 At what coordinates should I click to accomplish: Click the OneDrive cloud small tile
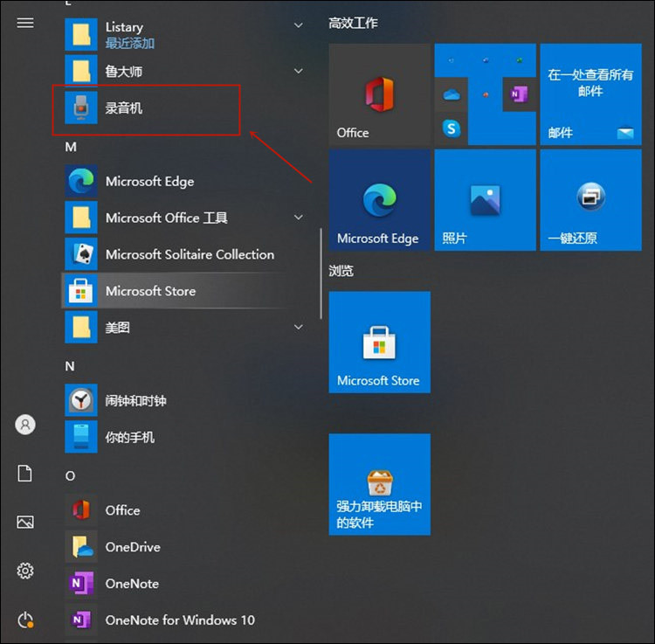click(452, 94)
